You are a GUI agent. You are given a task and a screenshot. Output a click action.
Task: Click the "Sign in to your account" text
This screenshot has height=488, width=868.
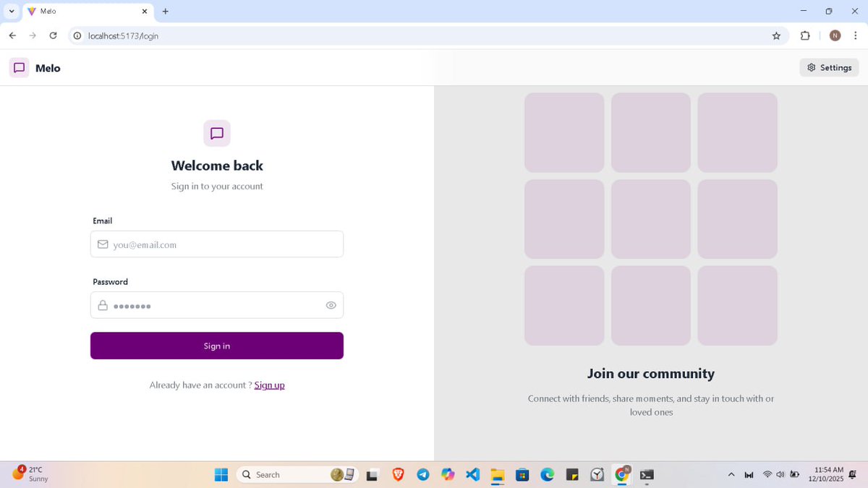[x=217, y=187]
